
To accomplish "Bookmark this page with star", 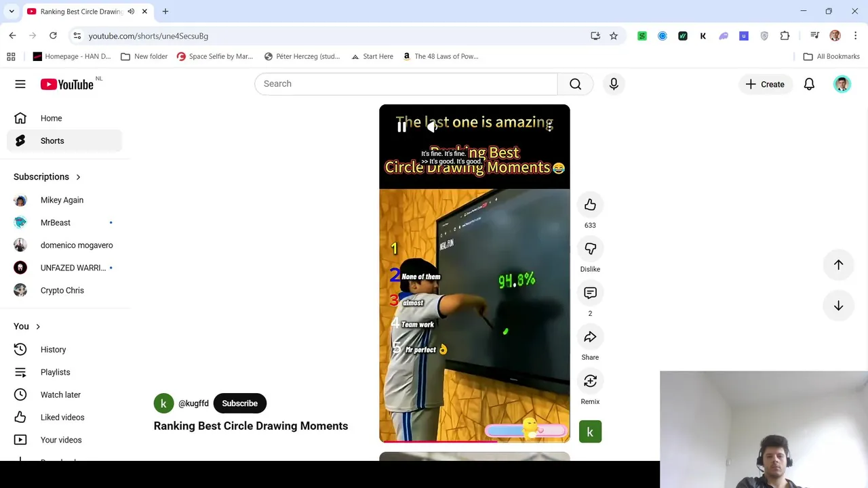I will [x=614, y=36].
